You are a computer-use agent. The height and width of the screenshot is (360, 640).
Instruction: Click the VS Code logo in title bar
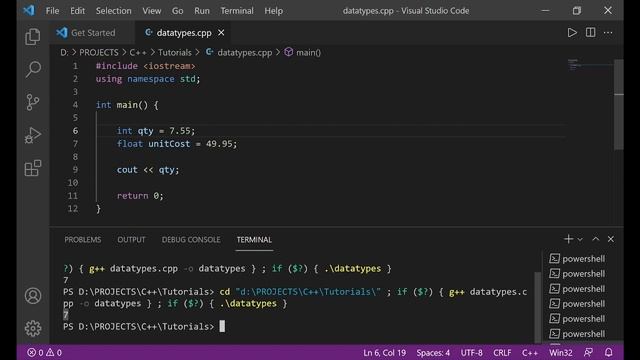pyautogui.click(x=29, y=10)
